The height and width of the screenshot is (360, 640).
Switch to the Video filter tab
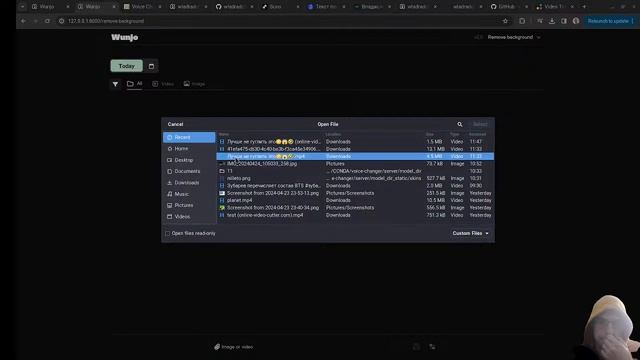[163, 84]
